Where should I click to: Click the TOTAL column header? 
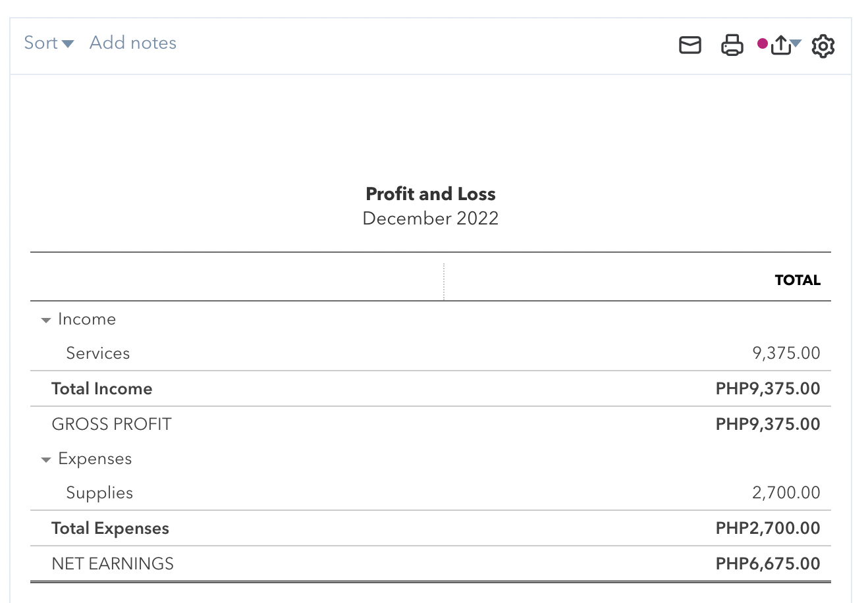[798, 280]
